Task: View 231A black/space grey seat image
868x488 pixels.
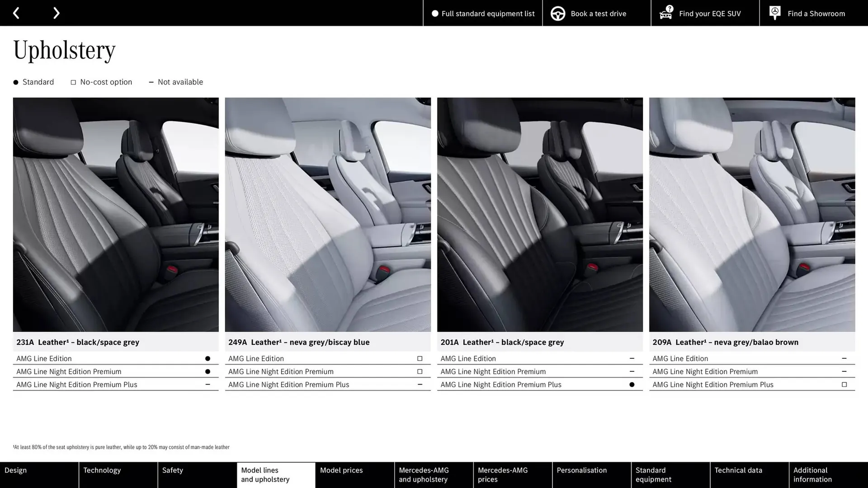Action: 116,215
